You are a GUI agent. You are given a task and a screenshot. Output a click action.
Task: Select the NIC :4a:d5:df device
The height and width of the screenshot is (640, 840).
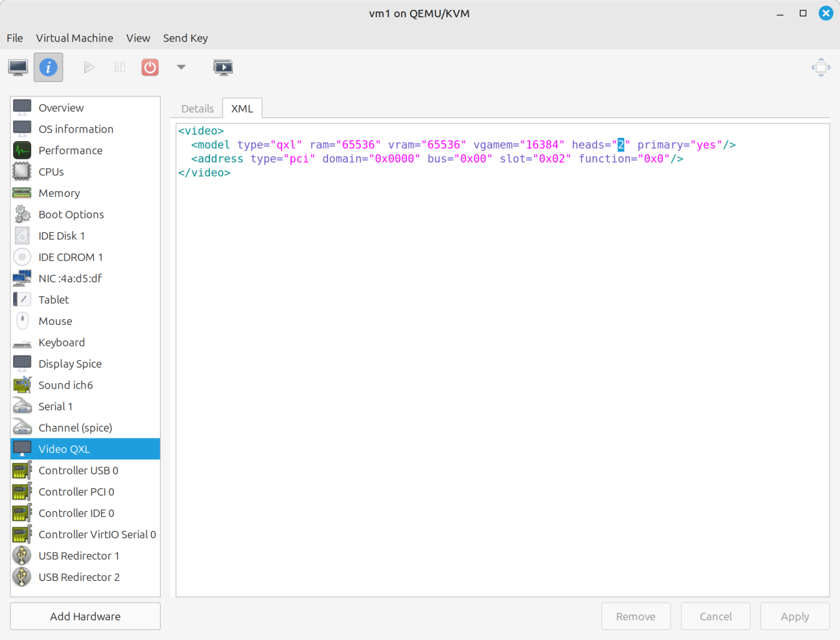tap(70, 278)
